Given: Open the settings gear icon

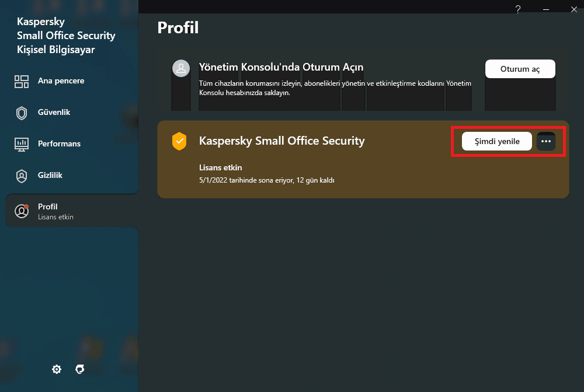Looking at the screenshot, I should (57, 369).
